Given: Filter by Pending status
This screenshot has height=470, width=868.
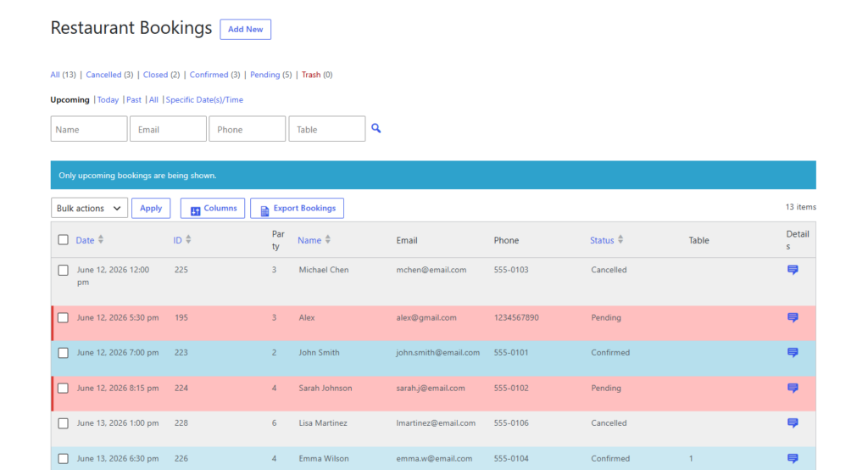Looking at the screenshot, I should click(265, 75).
